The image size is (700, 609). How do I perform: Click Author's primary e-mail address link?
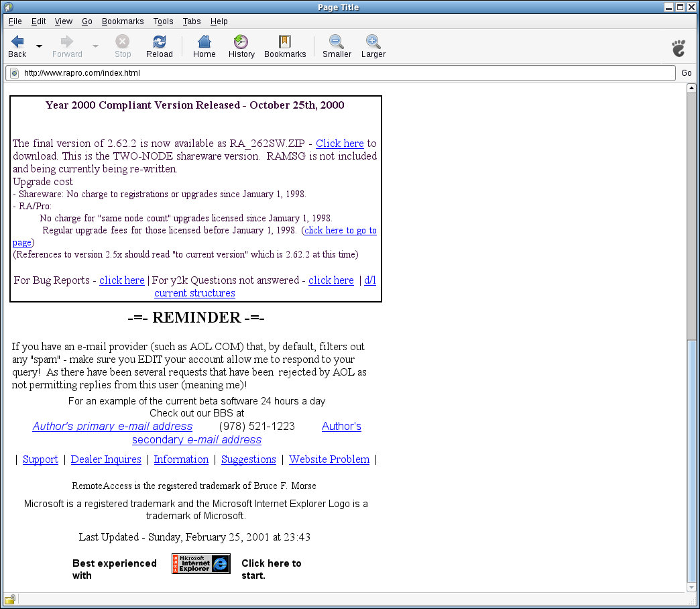tap(113, 427)
